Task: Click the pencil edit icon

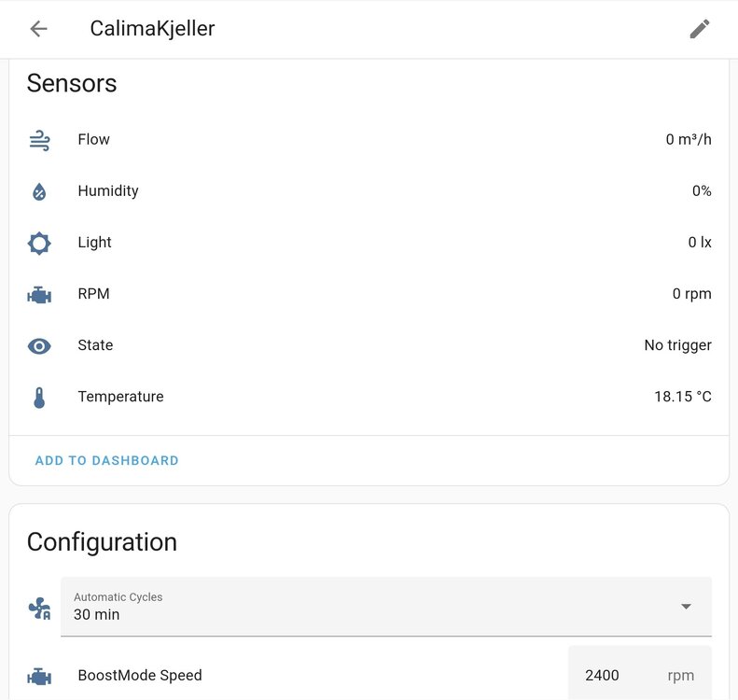Action: (x=700, y=29)
